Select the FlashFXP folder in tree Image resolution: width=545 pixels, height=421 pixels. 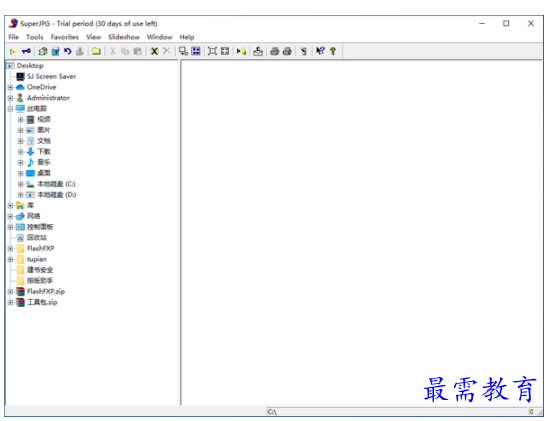[41, 249]
